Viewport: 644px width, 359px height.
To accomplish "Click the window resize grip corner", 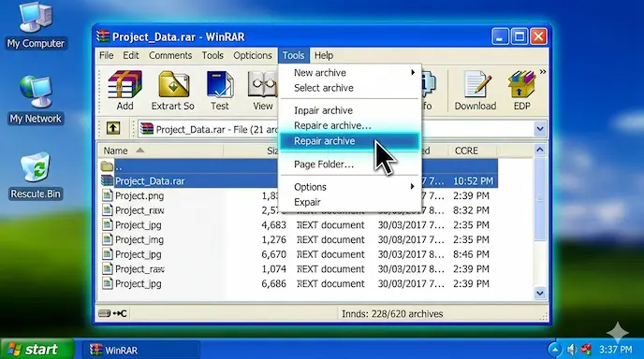I will pyautogui.click(x=544, y=316).
